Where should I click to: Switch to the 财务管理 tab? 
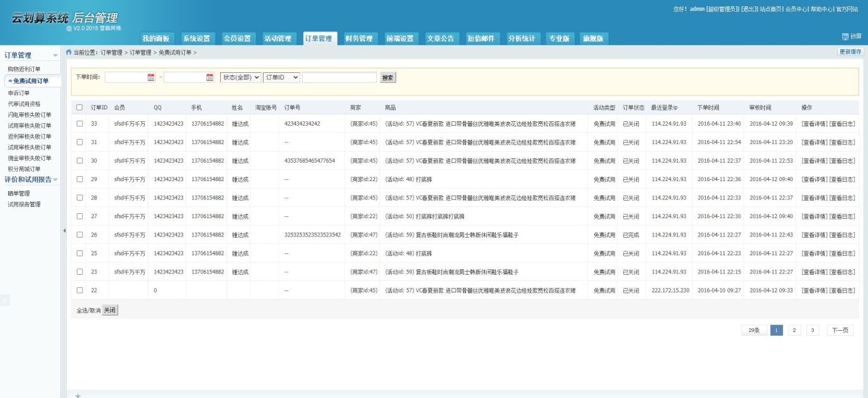(359, 38)
